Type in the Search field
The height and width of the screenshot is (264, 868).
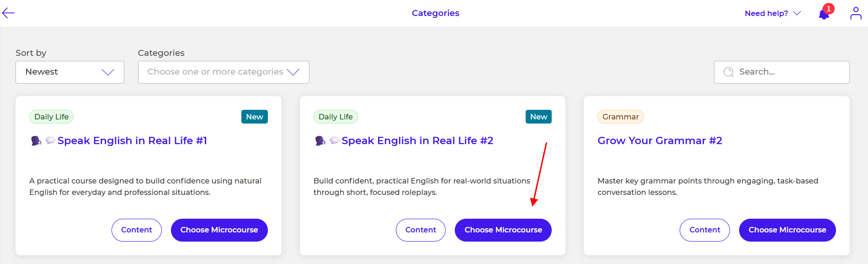tap(791, 72)
